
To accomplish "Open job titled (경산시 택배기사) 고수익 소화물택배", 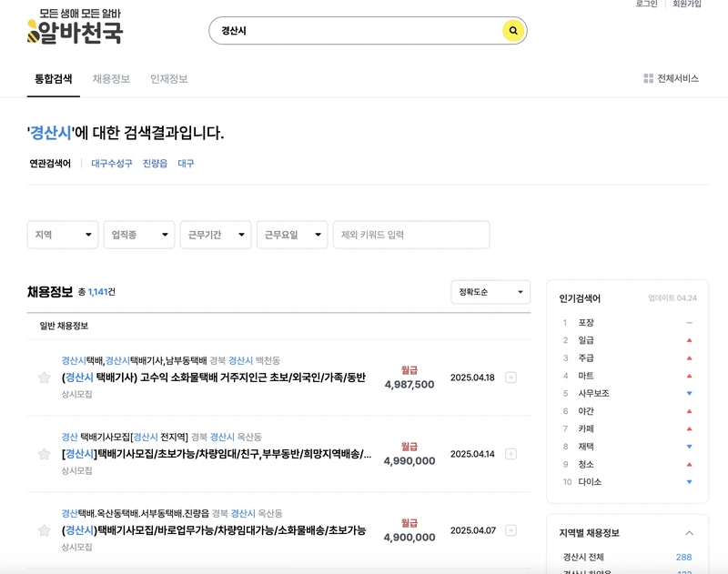I will (x=214, y=378).
